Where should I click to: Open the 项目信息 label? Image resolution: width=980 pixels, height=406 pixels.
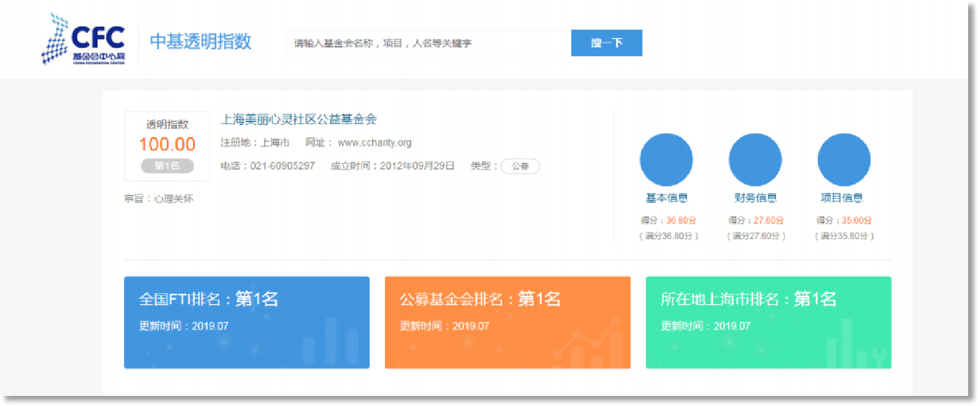(x=842, y=198)
